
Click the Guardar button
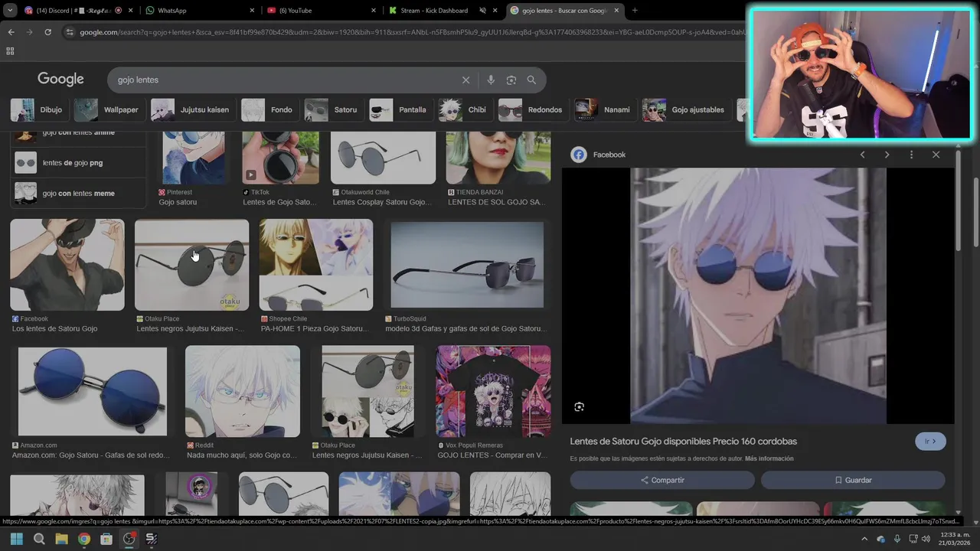point(853,480)
